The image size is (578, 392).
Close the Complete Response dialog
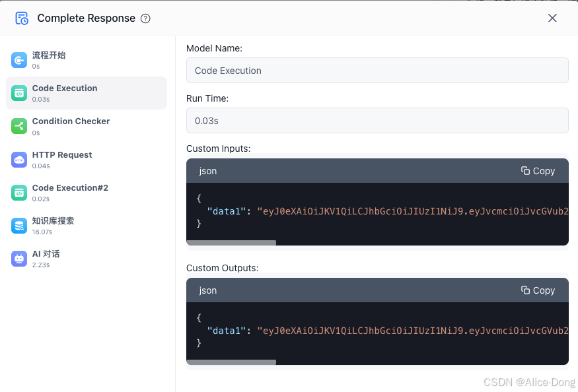click(552, 18)
